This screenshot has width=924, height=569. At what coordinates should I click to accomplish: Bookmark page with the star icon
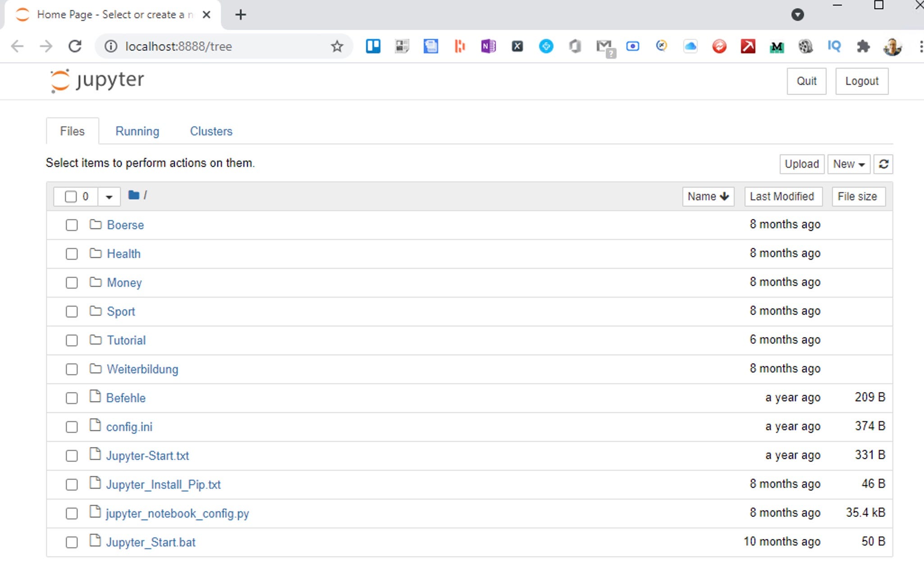(x=337, y=46)
